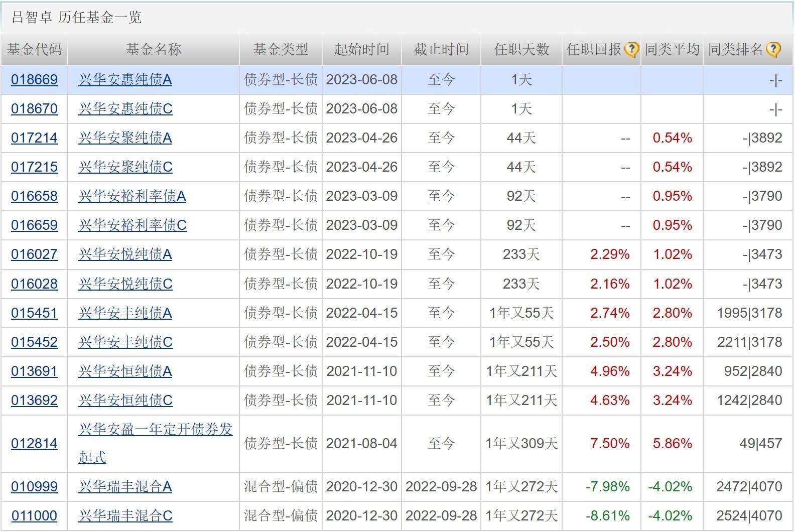Click the 基金名称 column header

coord(154,50)
